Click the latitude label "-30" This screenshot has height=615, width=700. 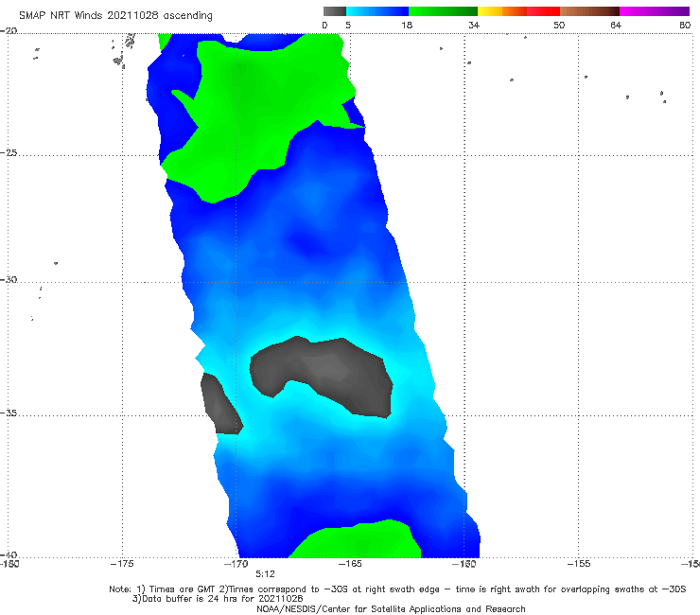coord(9,279)
